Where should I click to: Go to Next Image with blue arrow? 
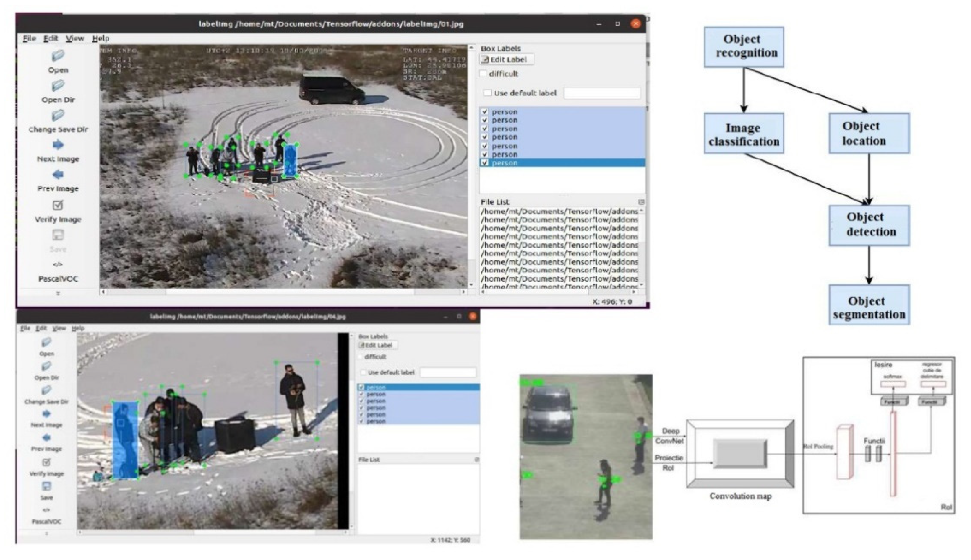pos(58,145)
